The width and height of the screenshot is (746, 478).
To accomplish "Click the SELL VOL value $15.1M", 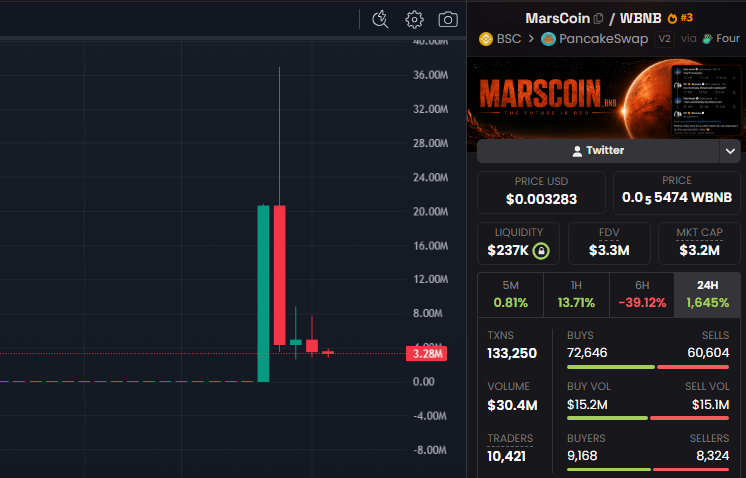I will pyautogui.click(x=710, y=405).
